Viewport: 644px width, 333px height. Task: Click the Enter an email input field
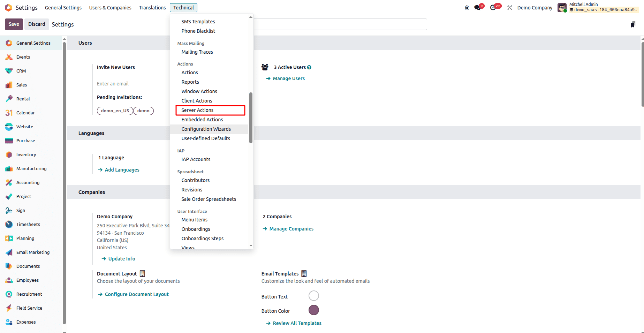(132, 83)
